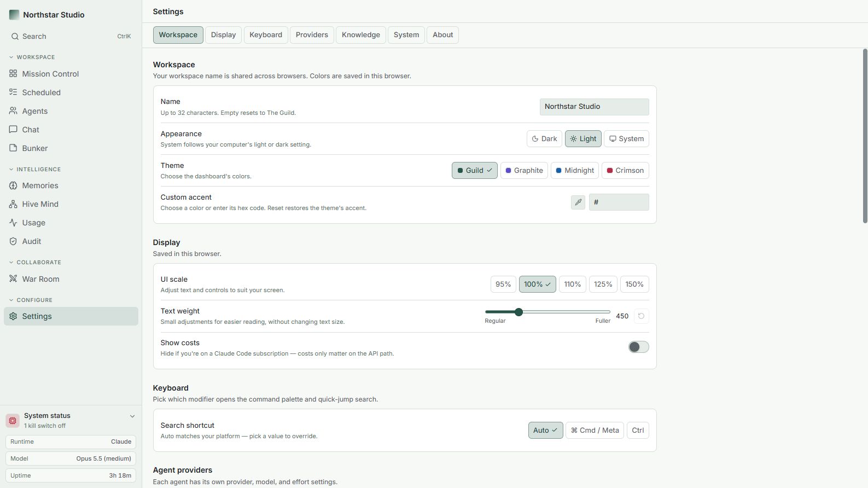Open the About settings tab

443,35
